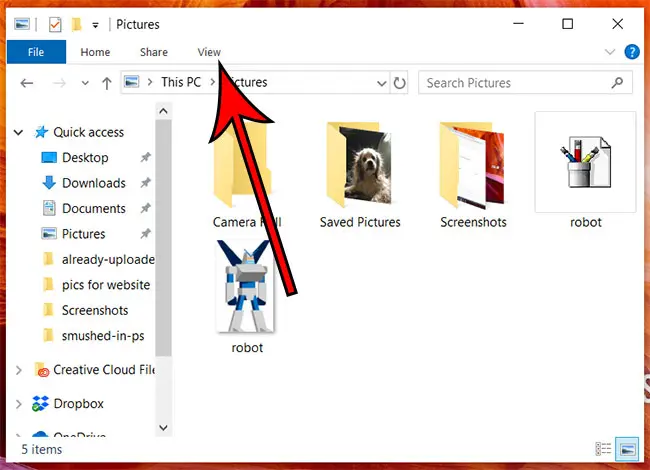
Task: Open smushed-in-ps in the sidebar
Action: 103,336
